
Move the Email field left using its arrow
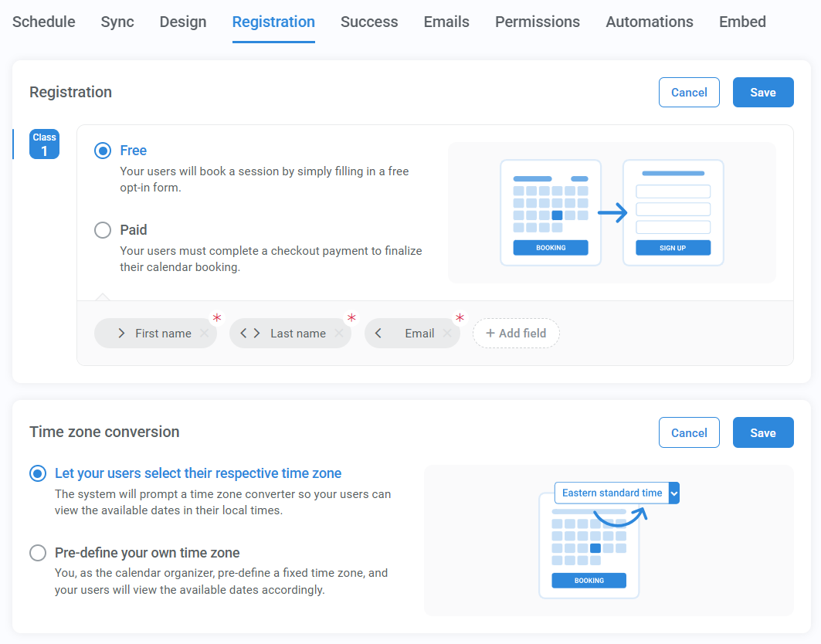(x=378, y=333)
